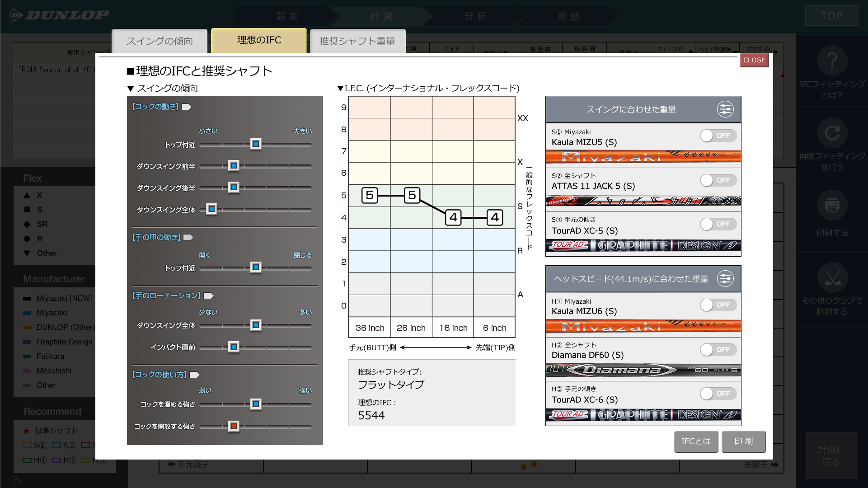
Task: Click the ideal IFC value 5544
Action: coord(371,416)
